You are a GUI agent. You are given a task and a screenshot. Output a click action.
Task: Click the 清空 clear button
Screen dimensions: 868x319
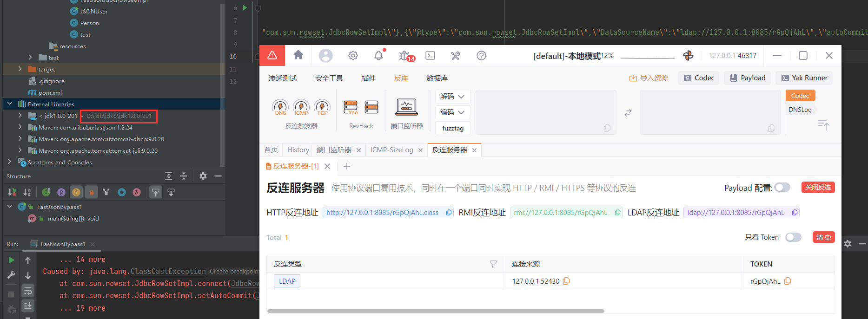(824, 237)
